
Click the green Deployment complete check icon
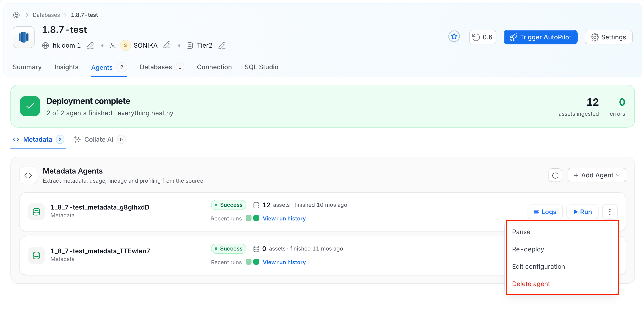30,106
